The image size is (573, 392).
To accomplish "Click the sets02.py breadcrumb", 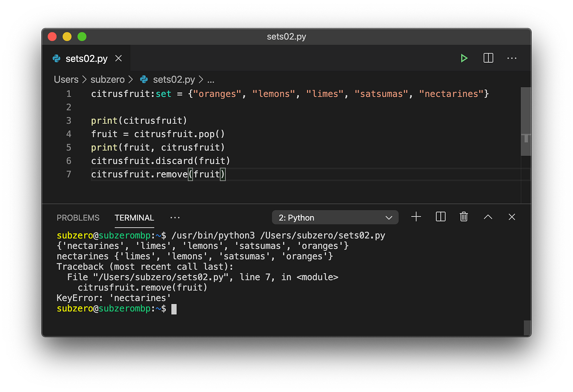I will click(x=174, y=79).
